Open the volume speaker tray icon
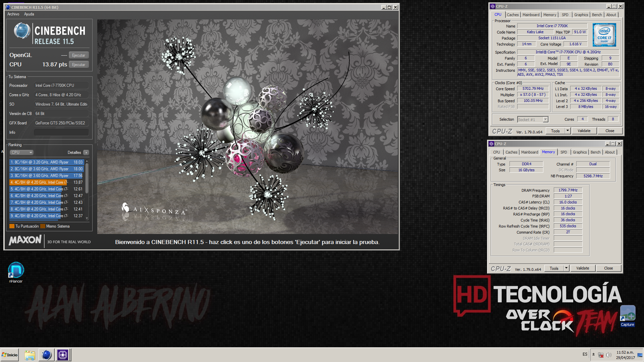Image resolution: width=644 pixels, height=362 pixels. click(609, 355)
